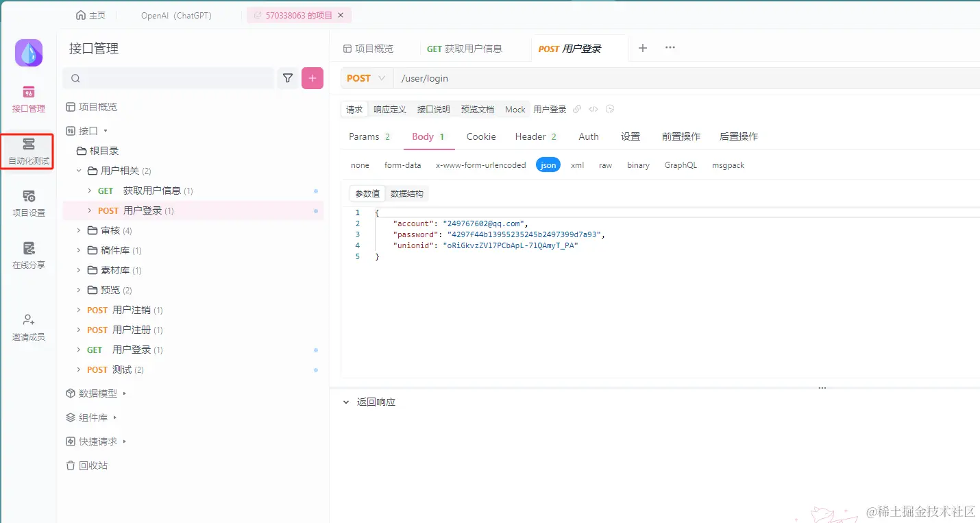Image resolution: width=980 pixels, height=523 pixels.
Task: Click the Apifox water-drop logo
Action: 29,53
